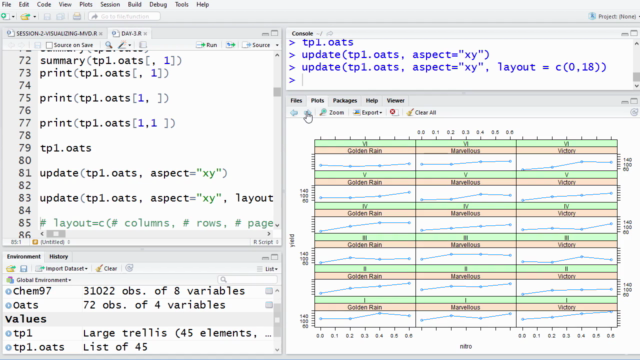Open the Source button dropdown arrow

pyautogui.click(x=277, y=45)
